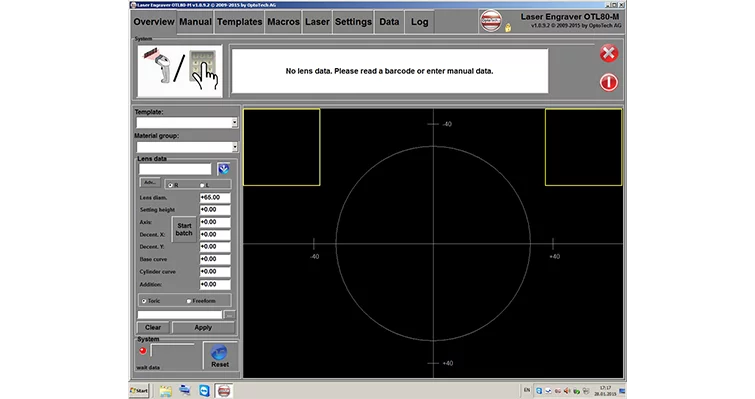The image size is (755, 399).
Task: Click the Clear button
Action: point(153,328)
